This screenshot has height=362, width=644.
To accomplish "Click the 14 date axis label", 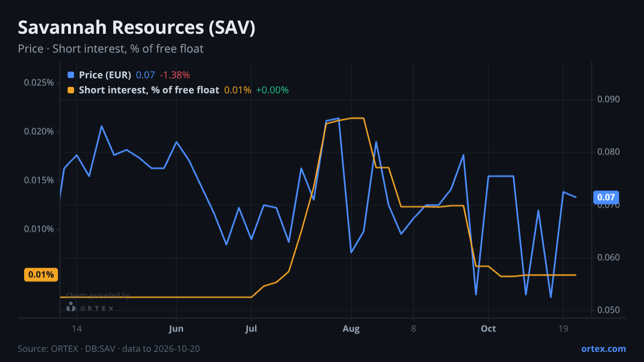I will click(76, 329).
